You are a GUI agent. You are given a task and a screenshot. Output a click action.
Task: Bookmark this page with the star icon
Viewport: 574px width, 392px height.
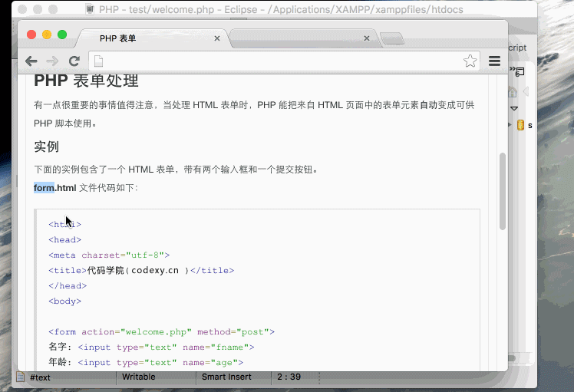[470, 61]
